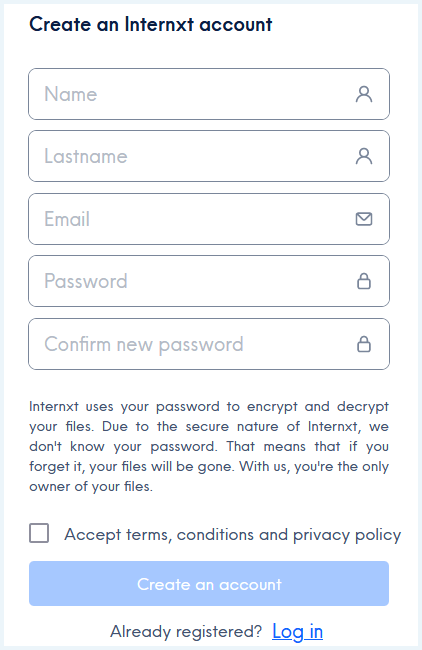Focus the Password entry field

coord(209,281)
